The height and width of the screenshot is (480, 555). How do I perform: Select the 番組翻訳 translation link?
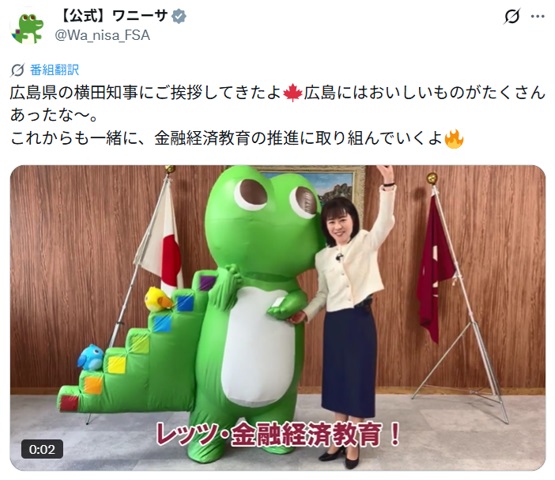[55, 70]
